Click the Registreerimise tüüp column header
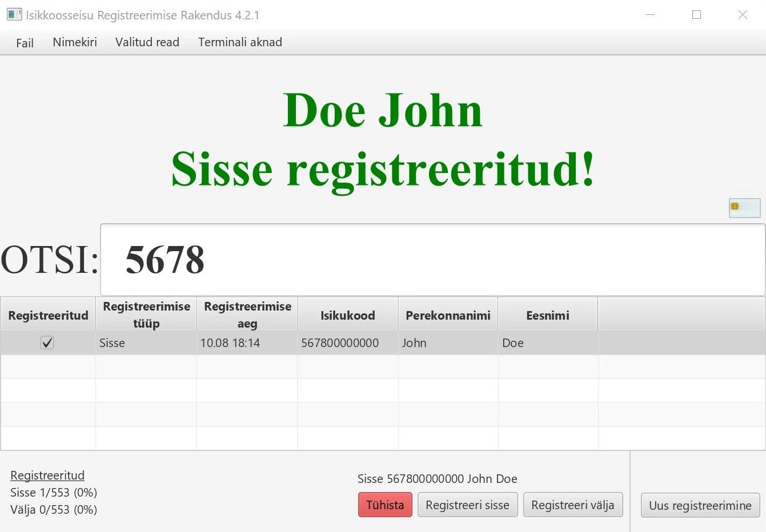This screenshot has width=766, height=532. click(146, 313)
